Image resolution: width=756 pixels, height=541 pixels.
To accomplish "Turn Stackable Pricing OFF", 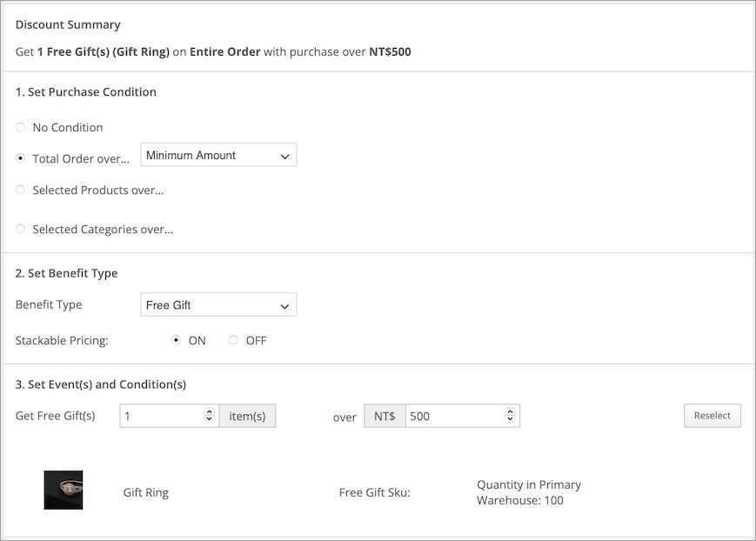I will [x=233, y=340].
